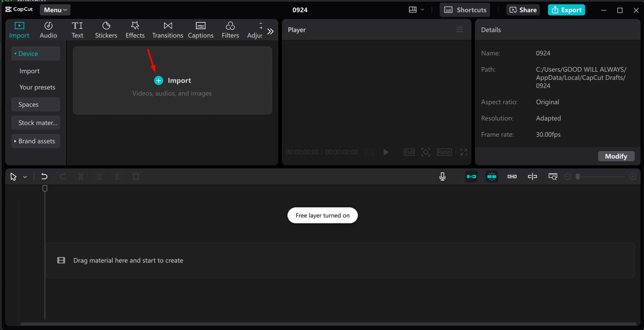This screenshot has height=330, width=644.
Task: Open the Transitions tab
Action: tap(168, 30)
